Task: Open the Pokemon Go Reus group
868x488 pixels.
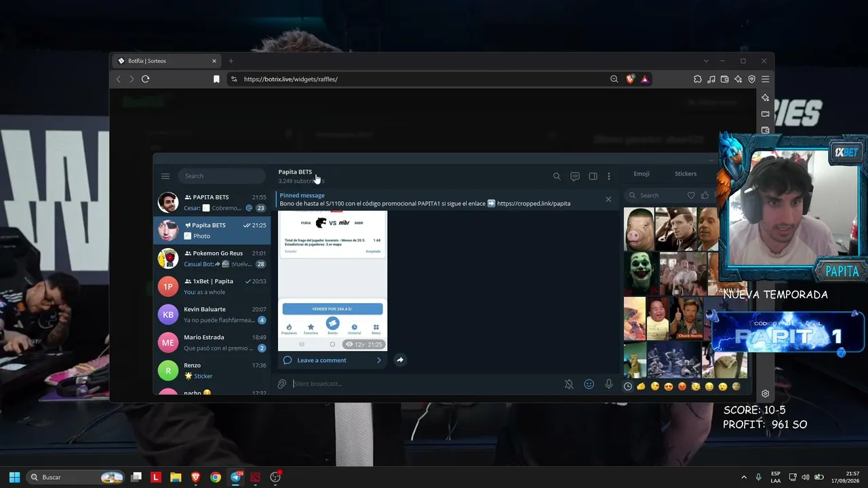Action: coord(212,258)
